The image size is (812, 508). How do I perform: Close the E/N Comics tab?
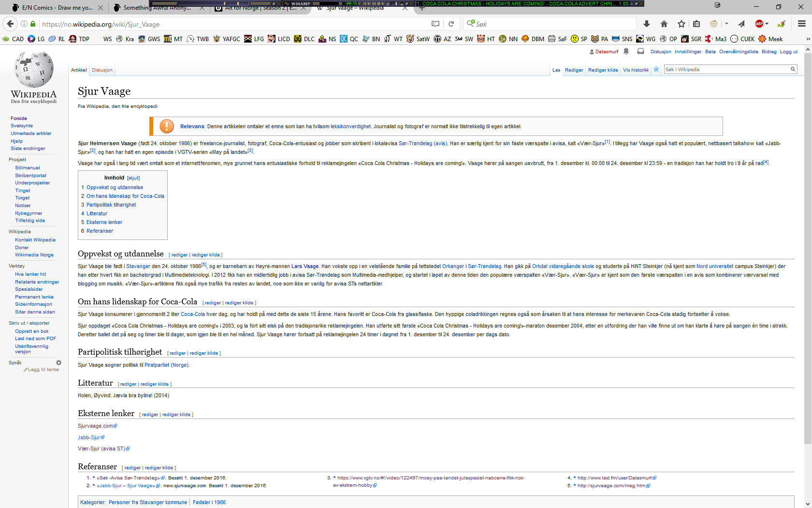pyautogui.click(x=100, y=8)
